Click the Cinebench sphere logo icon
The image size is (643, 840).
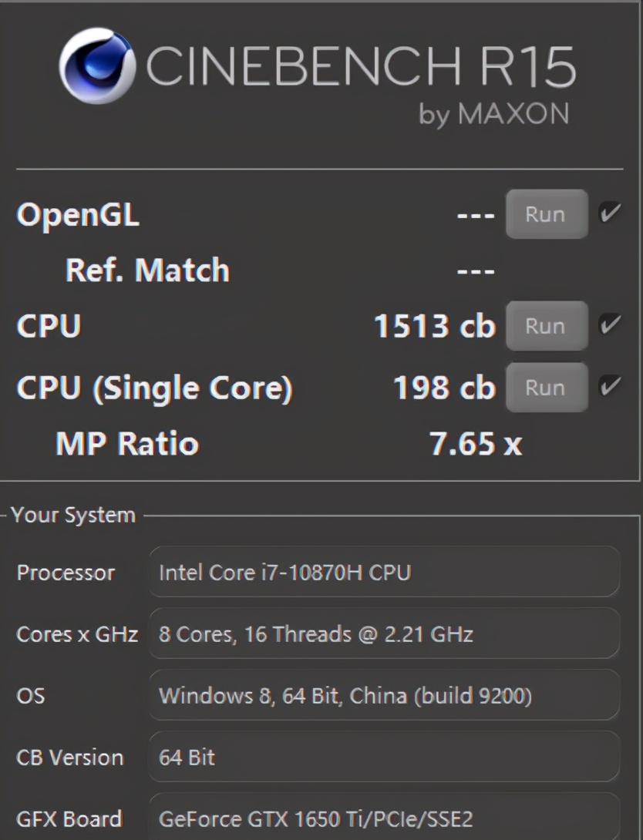96,66
